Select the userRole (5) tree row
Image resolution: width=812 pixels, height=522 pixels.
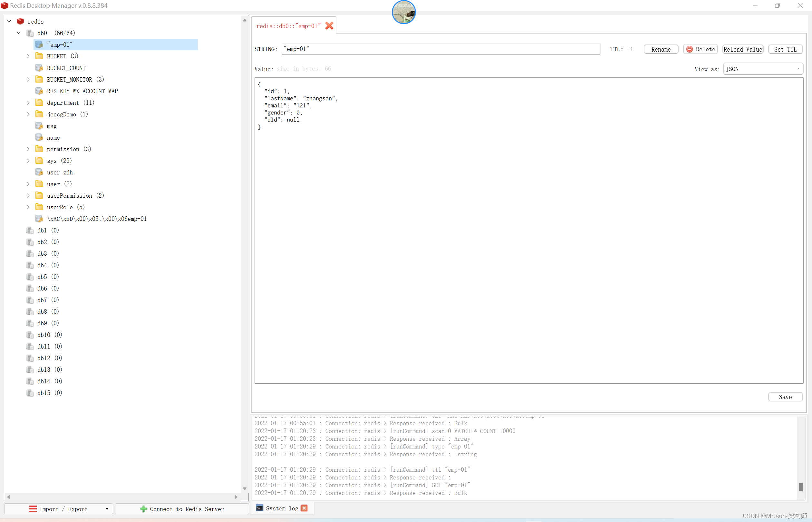(66, 207)
